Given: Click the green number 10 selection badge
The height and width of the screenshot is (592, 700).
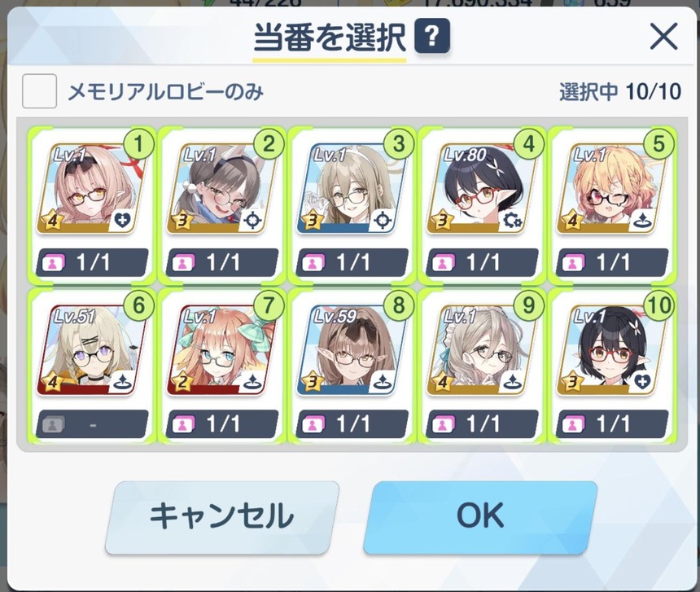Looking at the screenshot, I should click(659, 305).
